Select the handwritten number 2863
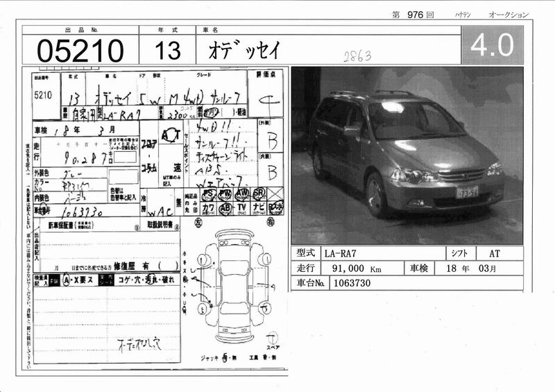The image size is (555, 392). (x=357, y=56)
